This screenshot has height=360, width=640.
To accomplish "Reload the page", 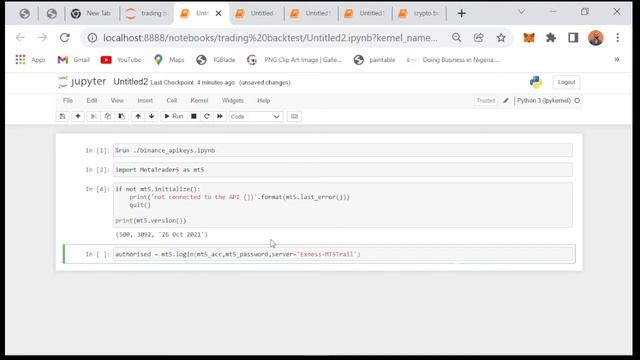I will click(x=64, y=38).
